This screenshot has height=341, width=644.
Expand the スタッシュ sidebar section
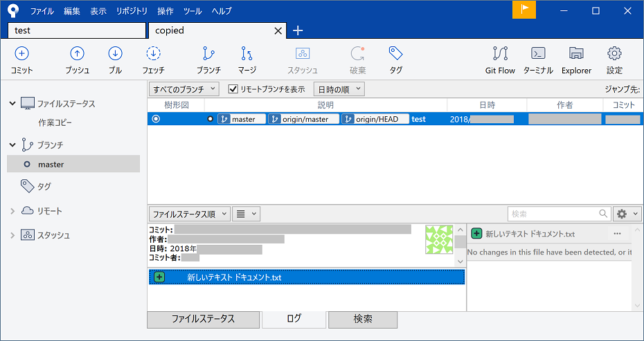[12, 235]
